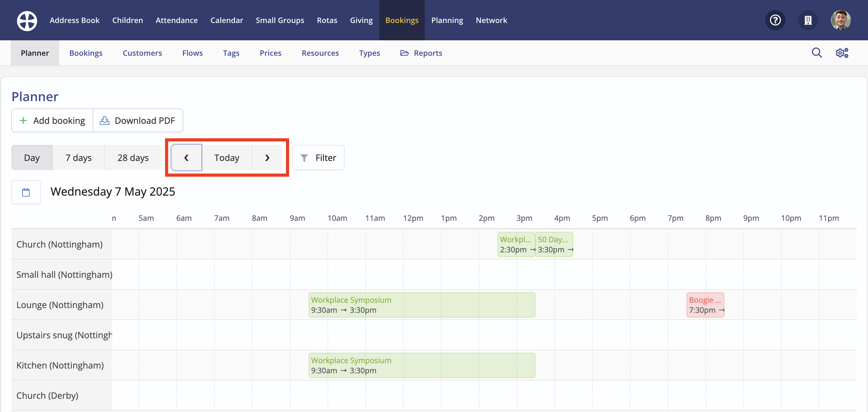Open the Resources tab
Viewport: 868px width, 412px height.
click(320, 53)
